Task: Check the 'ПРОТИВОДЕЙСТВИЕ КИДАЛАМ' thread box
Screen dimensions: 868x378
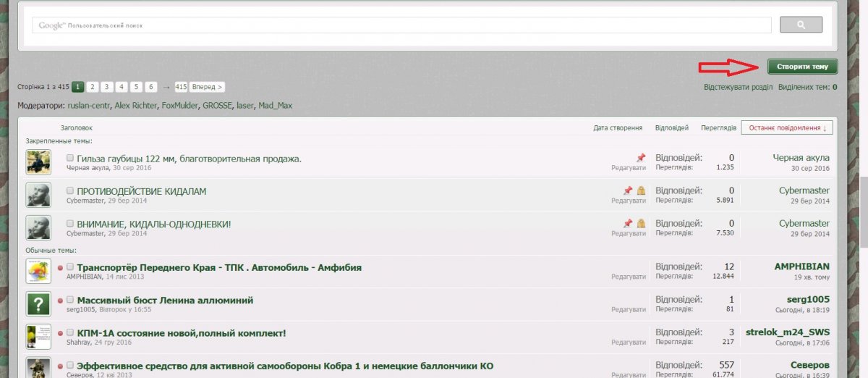Action: point(70,191)
